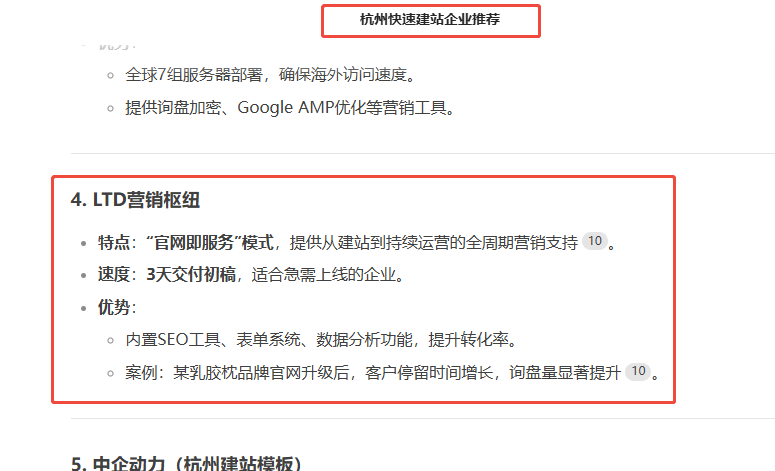This screenshot has width=775, height=471.
Task: Click the 特点 label
Action: [113, 242]
